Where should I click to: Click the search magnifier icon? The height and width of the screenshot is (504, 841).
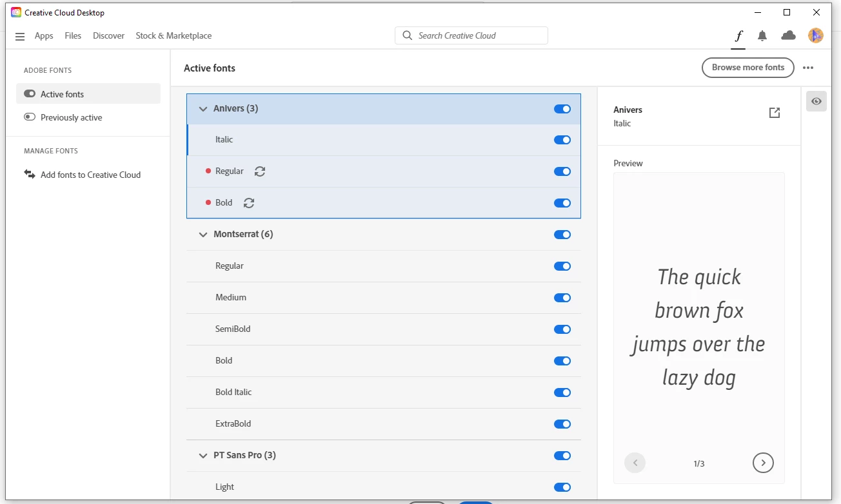(407, 35)
